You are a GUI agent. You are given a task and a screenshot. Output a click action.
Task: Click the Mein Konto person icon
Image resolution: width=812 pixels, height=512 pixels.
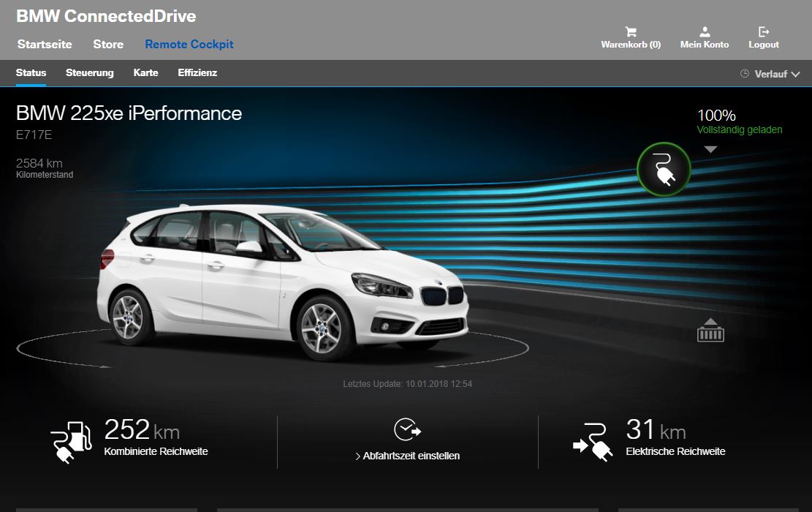coord(705,32)
